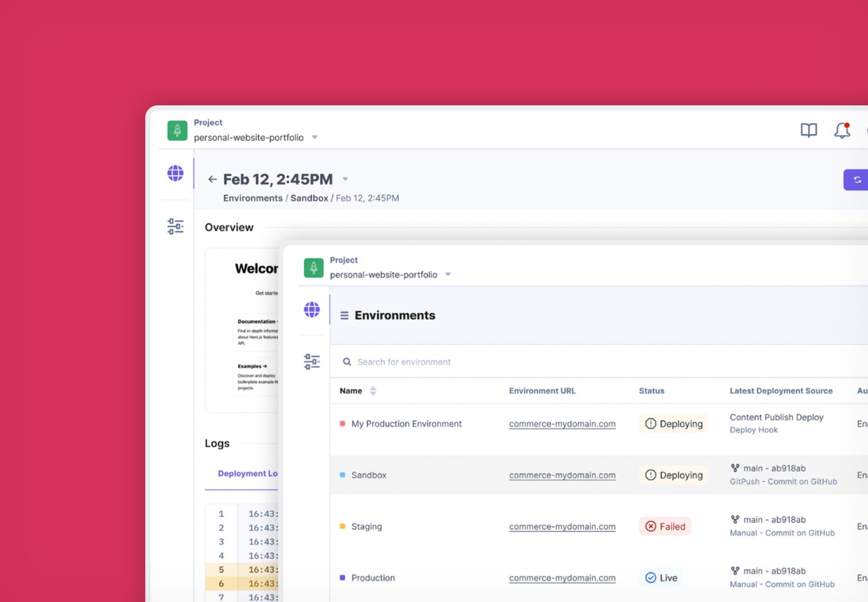868x602 pixels.
Task: Click the purple color dot of Production
Action: [342, 578]
